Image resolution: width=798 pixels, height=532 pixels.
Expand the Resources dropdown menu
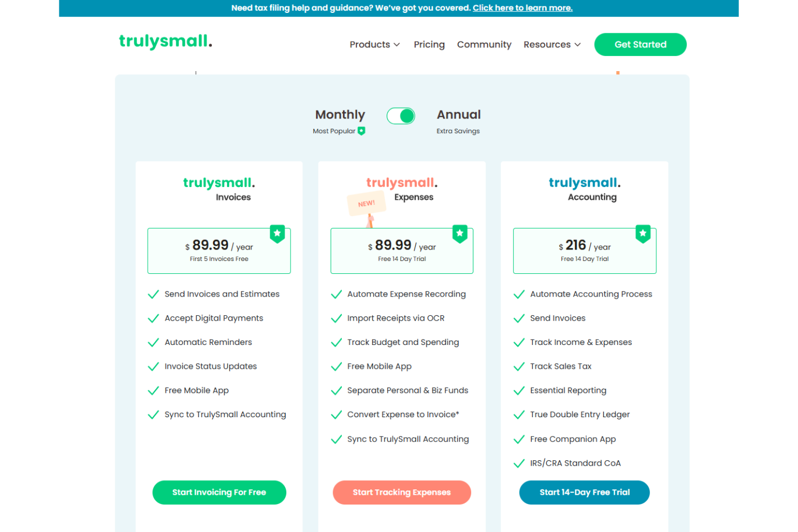[x=552, y=45]
